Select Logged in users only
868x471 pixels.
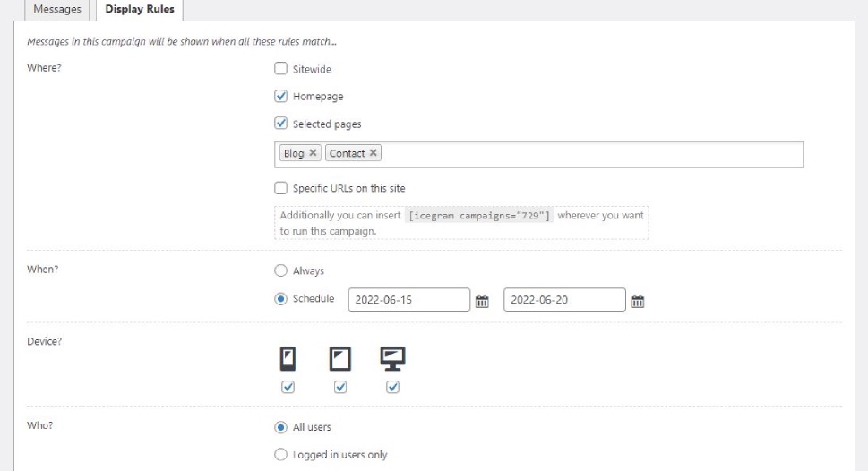pyautogui.click(x=280, y=454)
